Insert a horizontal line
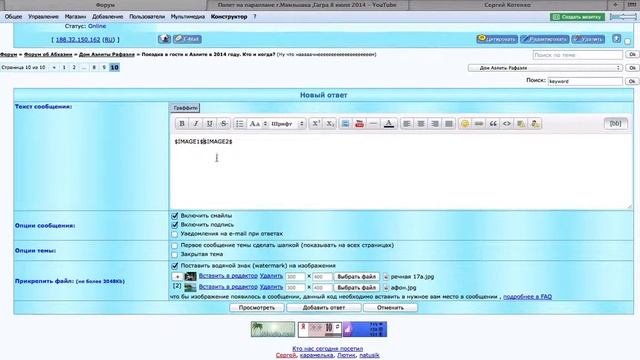640x360 pixels. tap(373, 124)
